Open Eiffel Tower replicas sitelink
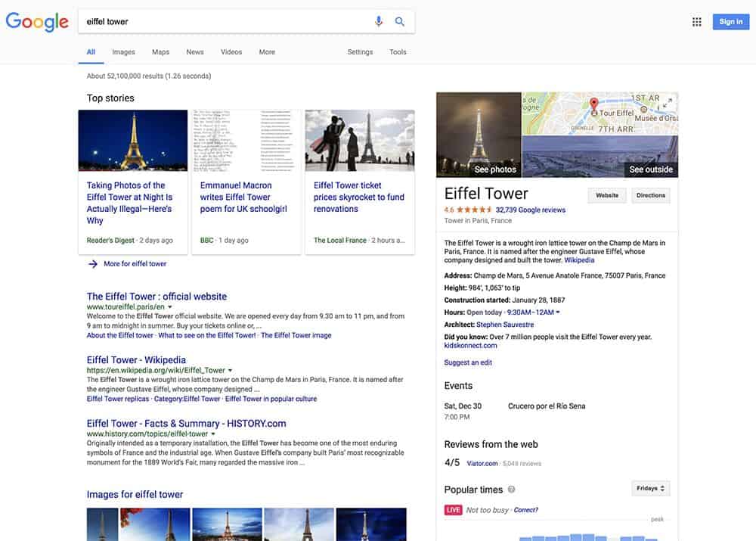The height and width of the screenshot is (541, 756). [x=118, y=399]
